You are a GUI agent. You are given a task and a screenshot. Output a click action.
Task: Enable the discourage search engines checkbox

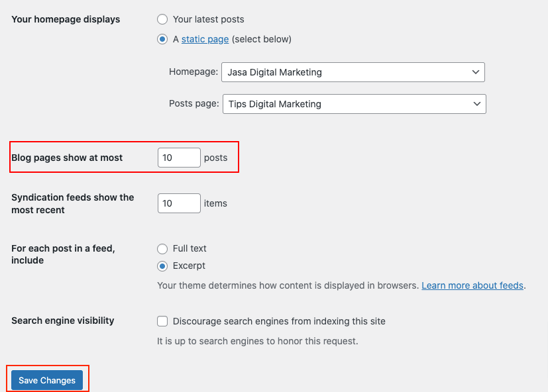(162, 321)
